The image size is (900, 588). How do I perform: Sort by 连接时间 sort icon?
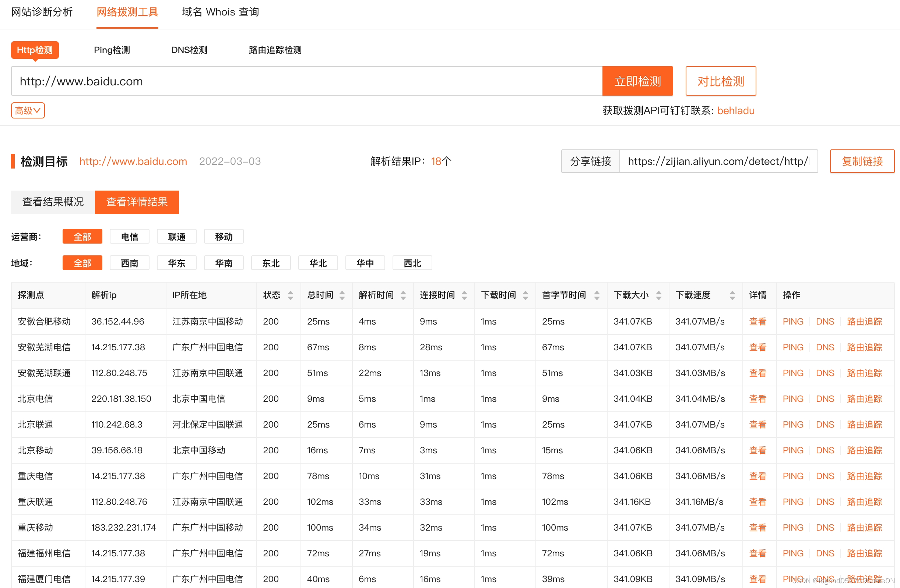(464, 295)
